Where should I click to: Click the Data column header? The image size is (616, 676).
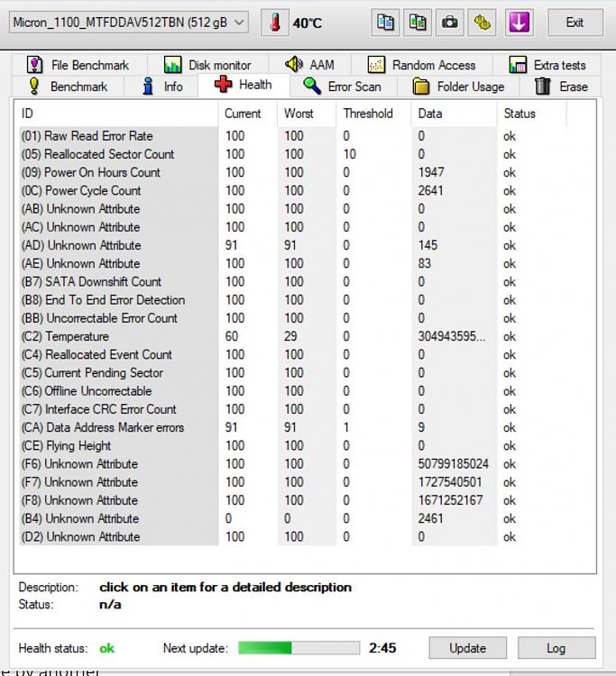point(455,114)
